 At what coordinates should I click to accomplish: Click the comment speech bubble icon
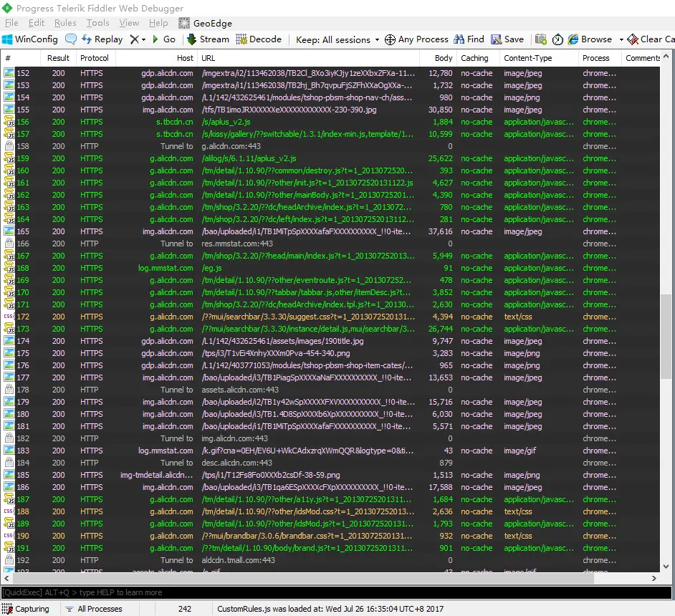point(71,39)
